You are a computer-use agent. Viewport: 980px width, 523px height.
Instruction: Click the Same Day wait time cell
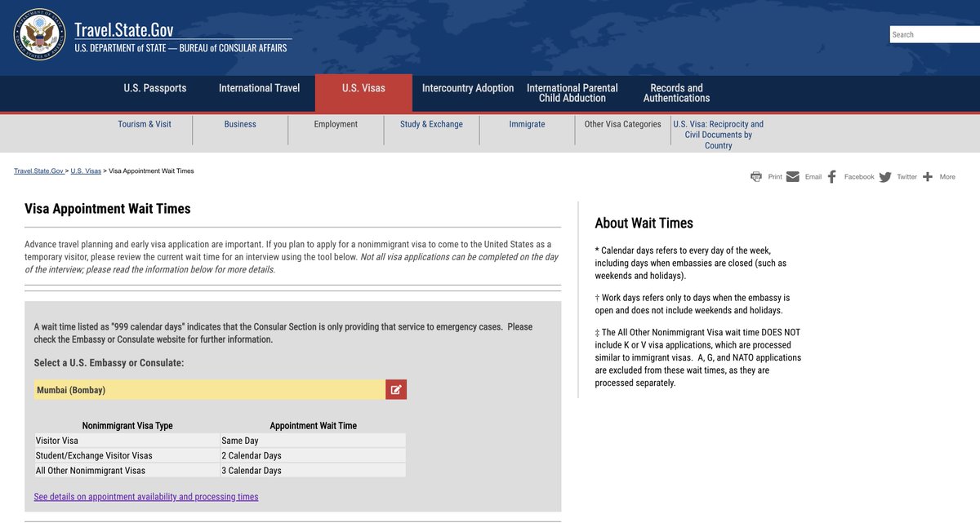point(314,441)
